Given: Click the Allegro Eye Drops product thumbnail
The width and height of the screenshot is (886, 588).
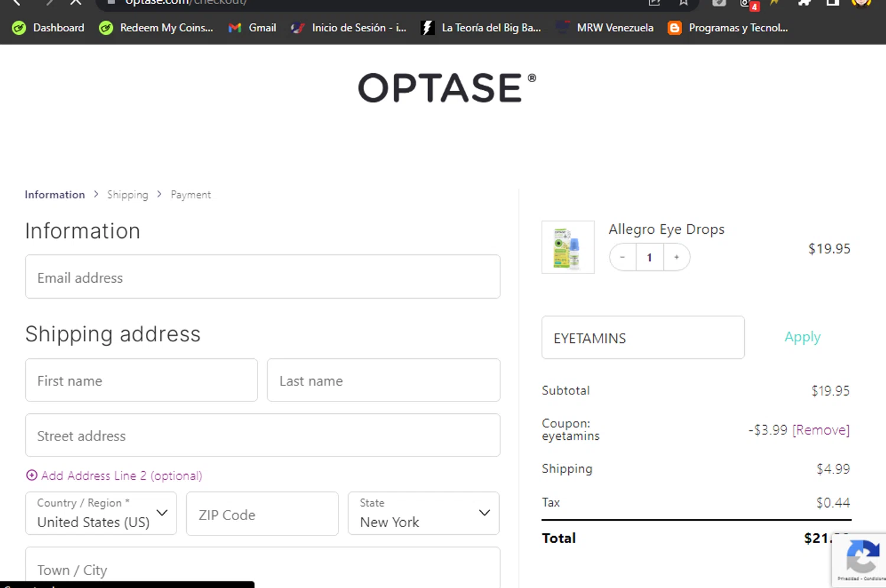Looking at the screenshot, I should (568, 247).
